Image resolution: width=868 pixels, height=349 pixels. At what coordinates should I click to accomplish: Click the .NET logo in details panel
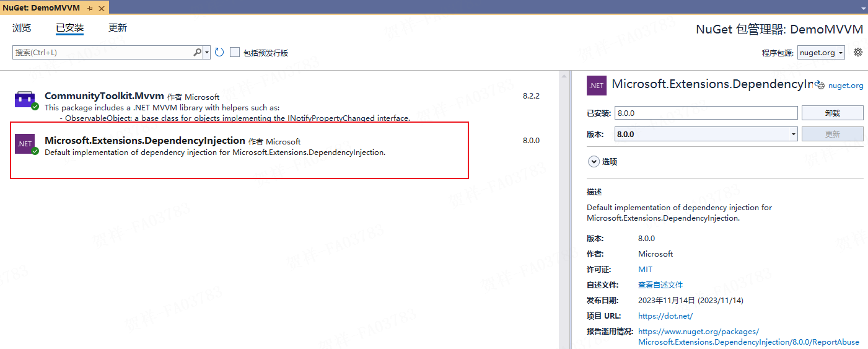tap(597, 86)
